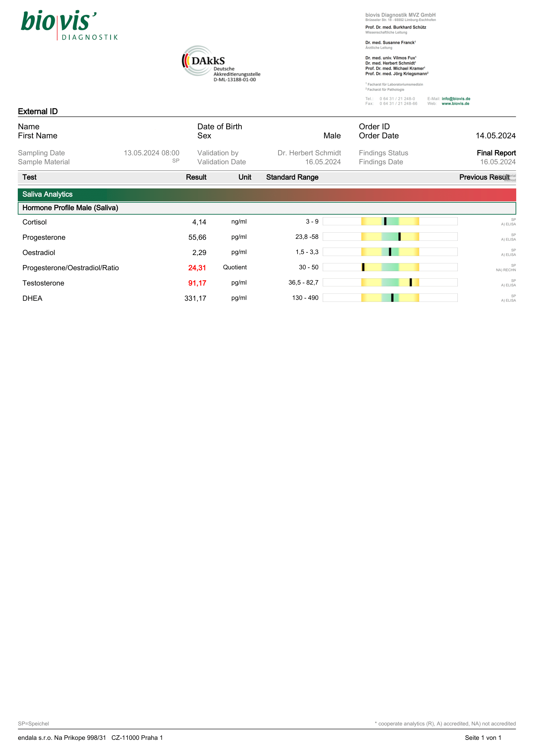This screenshot has height=756, width=534.
Task: Open the info@biovis.de email link
Action: click(456, 99)
